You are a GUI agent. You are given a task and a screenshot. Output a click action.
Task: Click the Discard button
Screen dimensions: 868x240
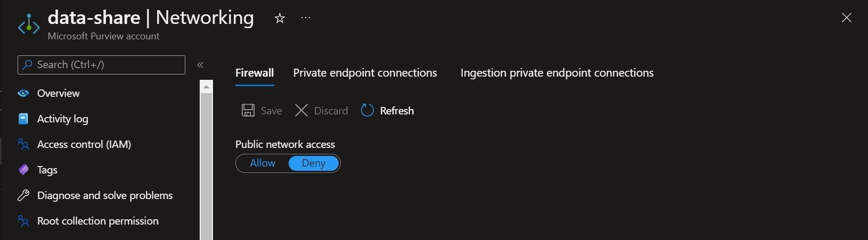(321, 111)
